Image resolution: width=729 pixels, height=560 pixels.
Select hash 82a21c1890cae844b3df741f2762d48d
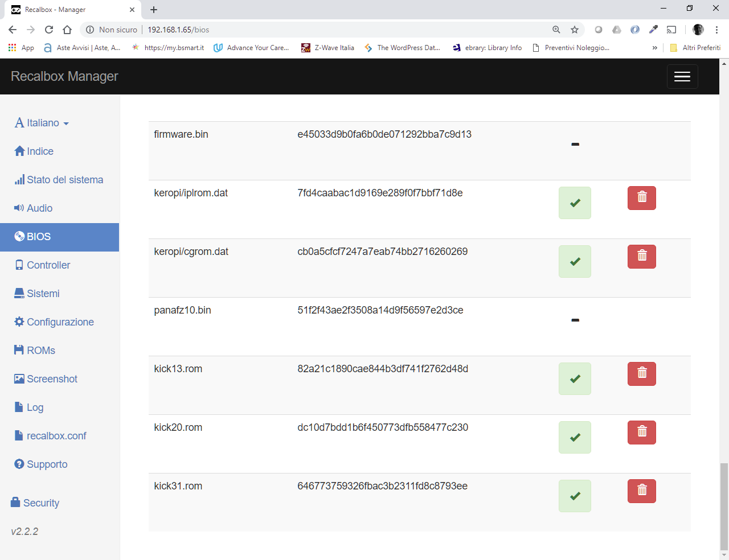click(383, 369)
